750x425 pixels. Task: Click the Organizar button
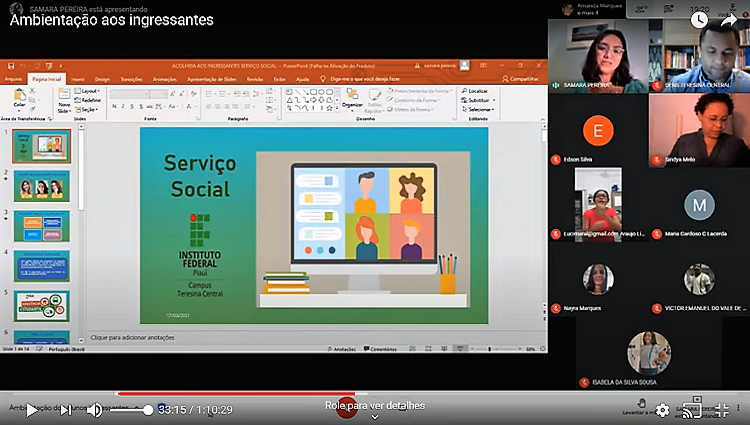353,98
